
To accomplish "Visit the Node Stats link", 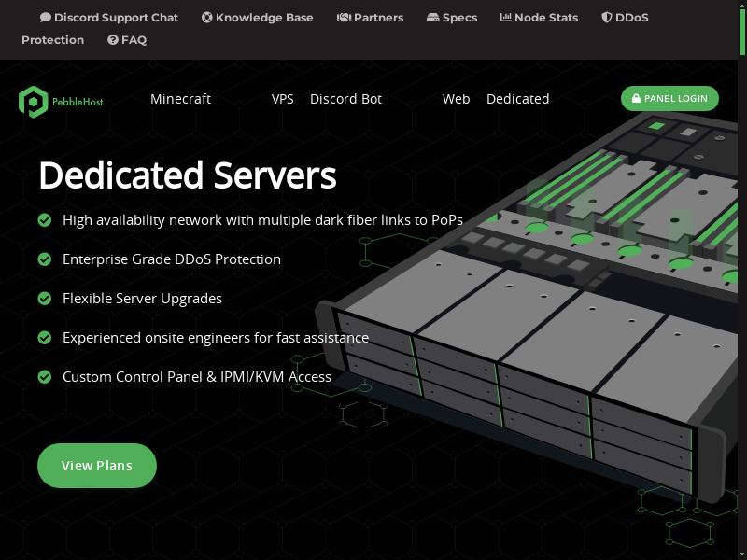I will 545,18.
